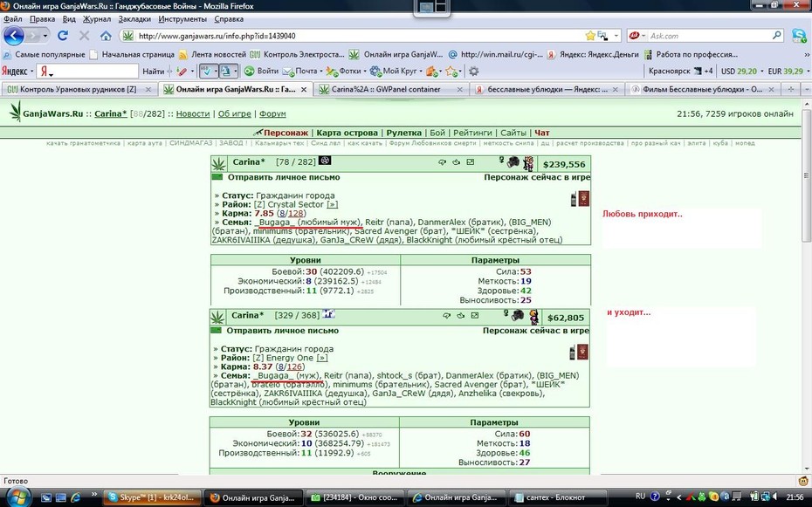Open _Bugaga_ (любимый муж) family link

pyautogui.click(x=308, y=222)
